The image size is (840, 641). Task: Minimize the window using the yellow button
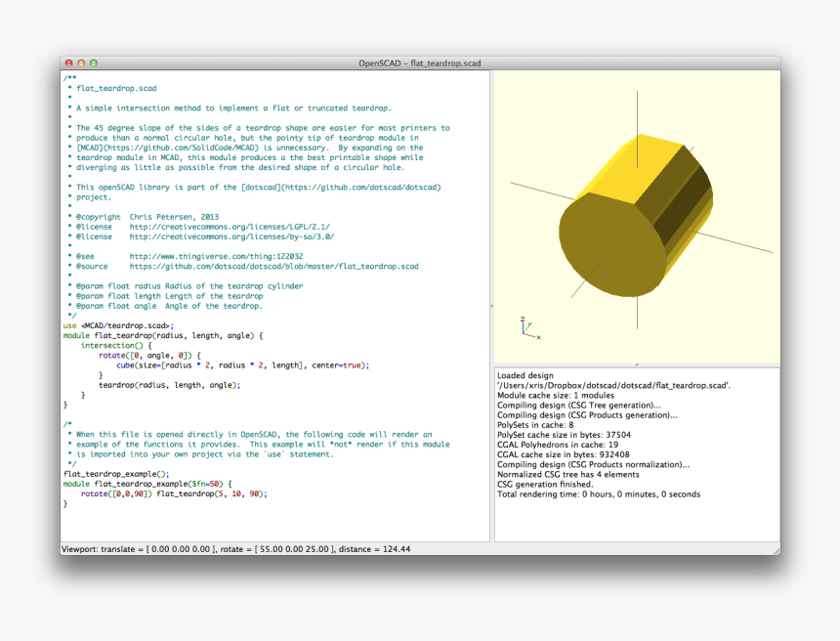coord(81,63)
